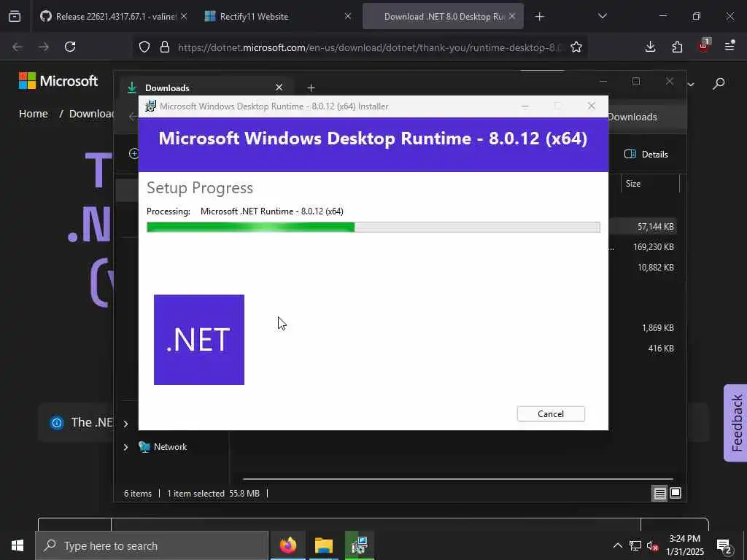Open the Feedback side tab

(736, 423)
